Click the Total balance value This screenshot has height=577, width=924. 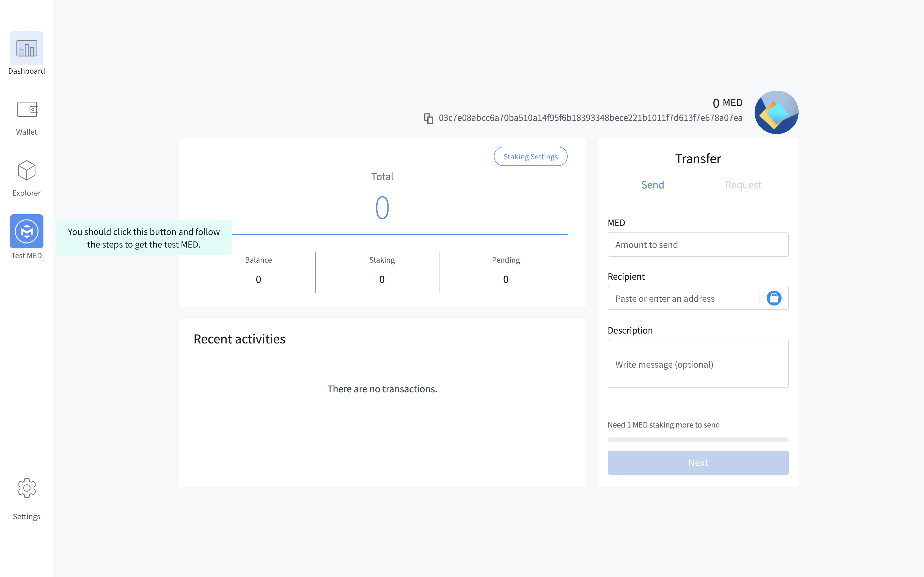click(x=382, y=208)
